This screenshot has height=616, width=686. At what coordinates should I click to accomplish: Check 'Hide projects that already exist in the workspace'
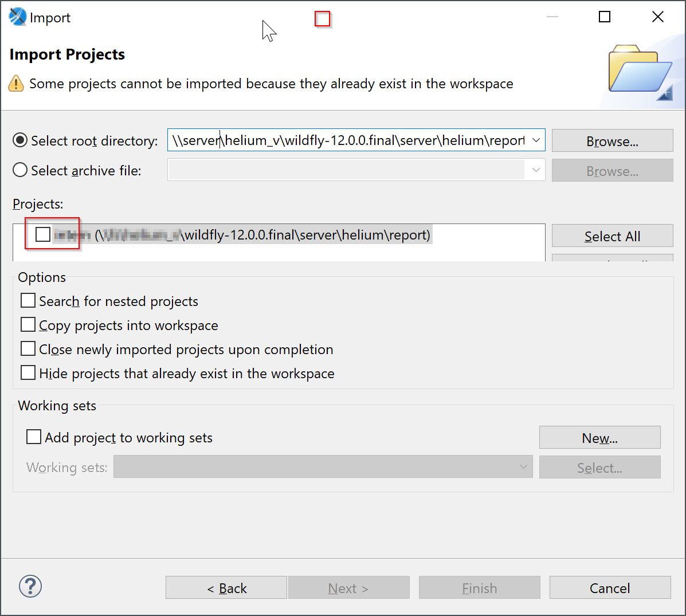tap(28, 372)
